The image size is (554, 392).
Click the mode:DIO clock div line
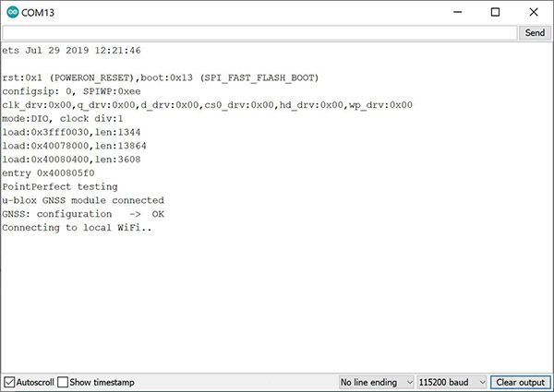point(63,119)
